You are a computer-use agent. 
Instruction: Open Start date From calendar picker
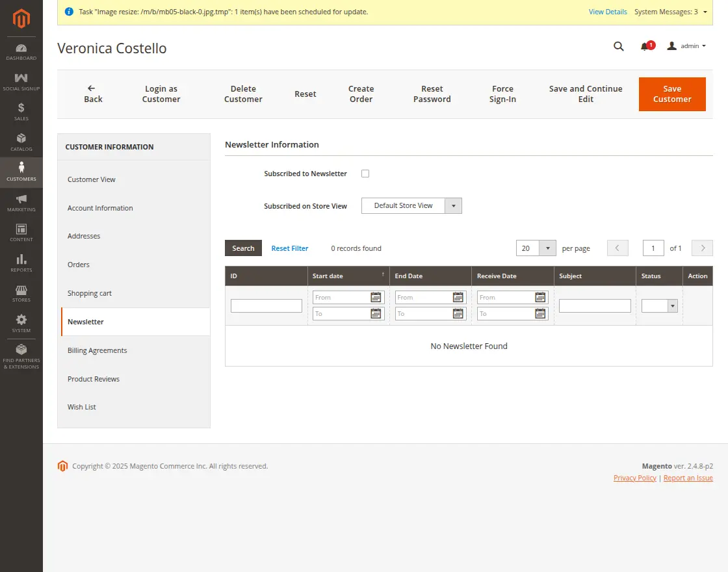(376, 298)
